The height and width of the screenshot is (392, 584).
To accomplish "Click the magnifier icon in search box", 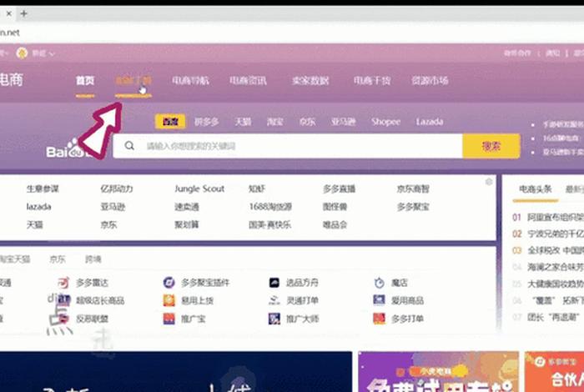I will [x=130, y=146].
